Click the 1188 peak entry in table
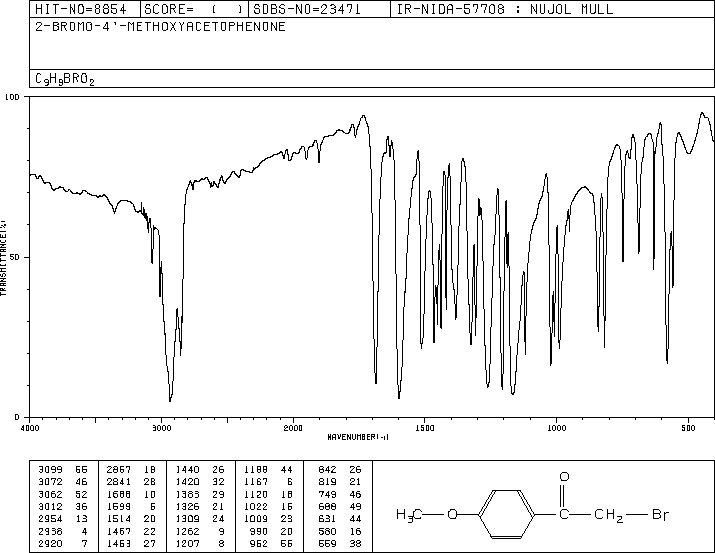Image resolution: width=715 pixels, height=553 pixels. (x=268, y=469)
